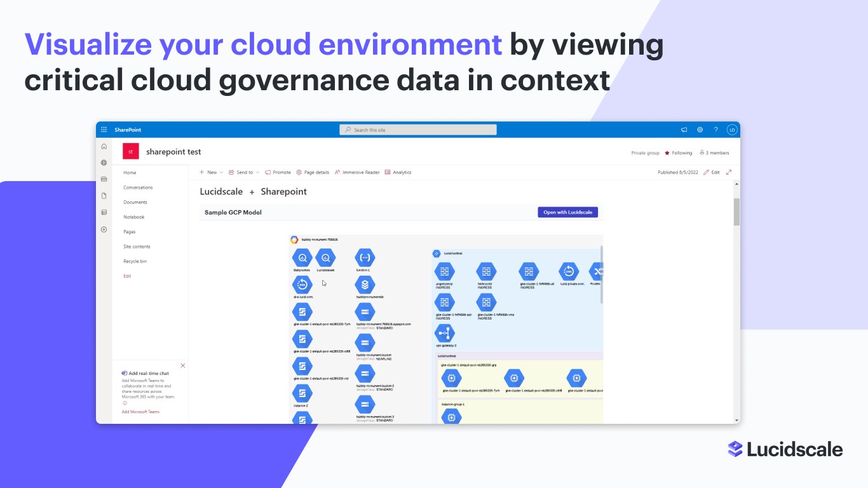Select the bubbly-monument-bucket NEARLINE storage icon
This screenshot has height=488, width=868.
pos(365,343)
